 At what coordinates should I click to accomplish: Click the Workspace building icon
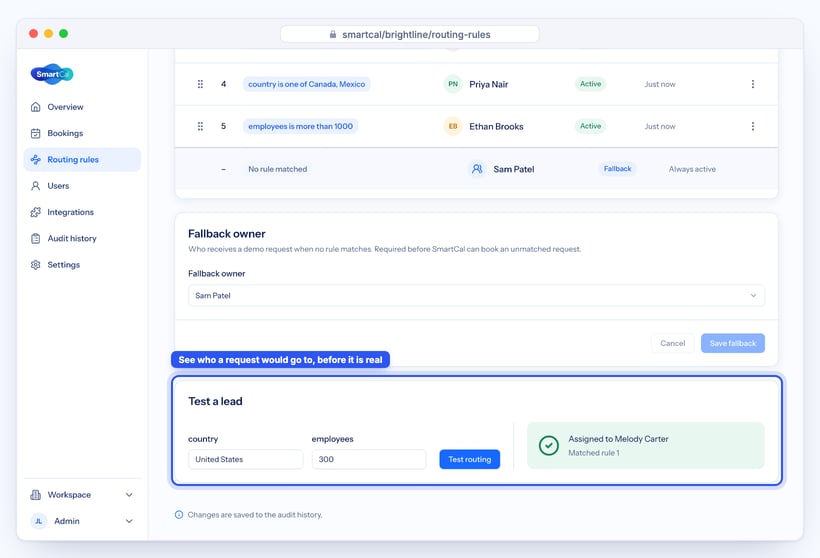pos(36,495)
